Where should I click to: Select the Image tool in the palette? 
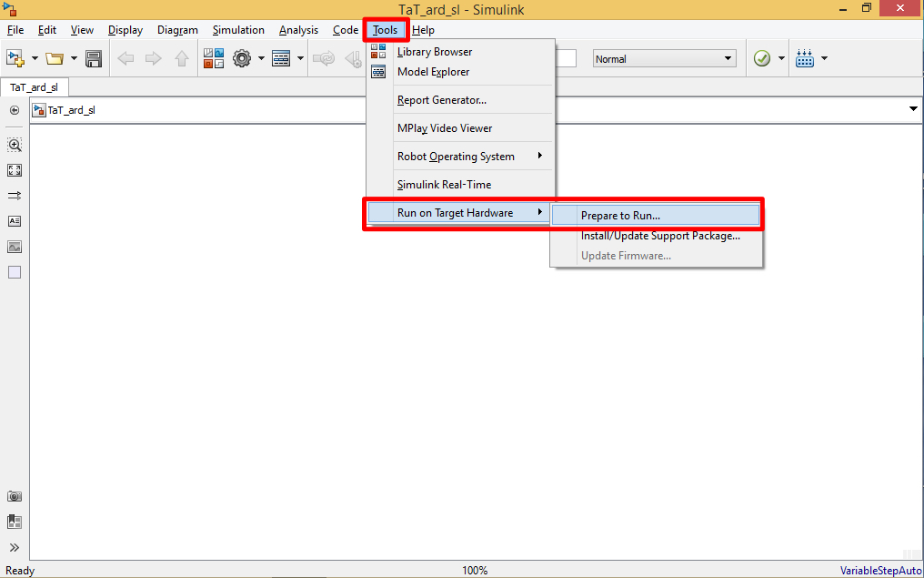[15, 247]
